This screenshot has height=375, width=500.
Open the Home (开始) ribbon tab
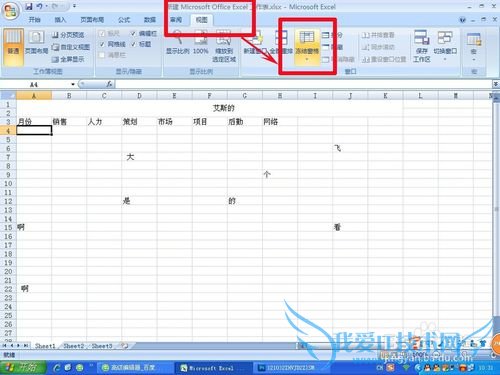coord(34,20)
